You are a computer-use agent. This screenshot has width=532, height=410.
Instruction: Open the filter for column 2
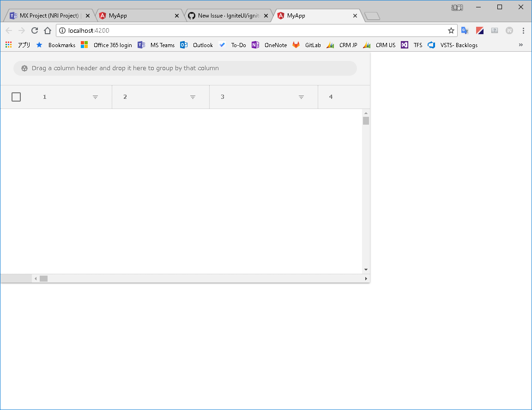coord(193,97)
